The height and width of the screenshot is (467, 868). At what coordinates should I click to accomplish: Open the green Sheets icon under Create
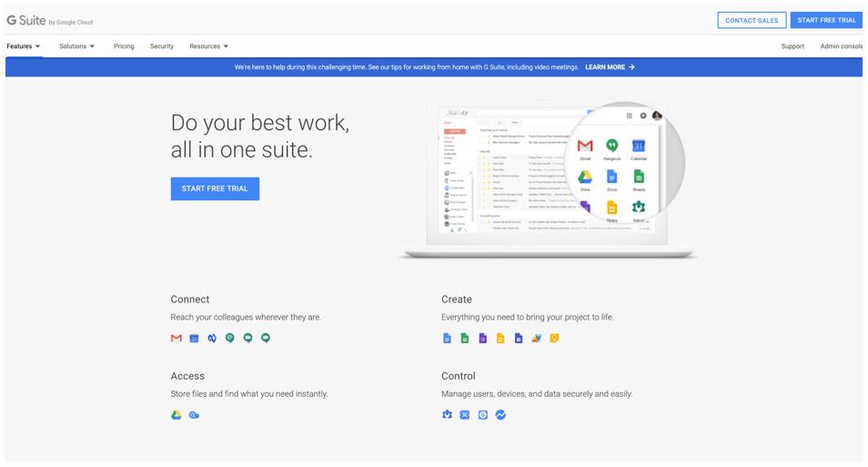(465, 338)
